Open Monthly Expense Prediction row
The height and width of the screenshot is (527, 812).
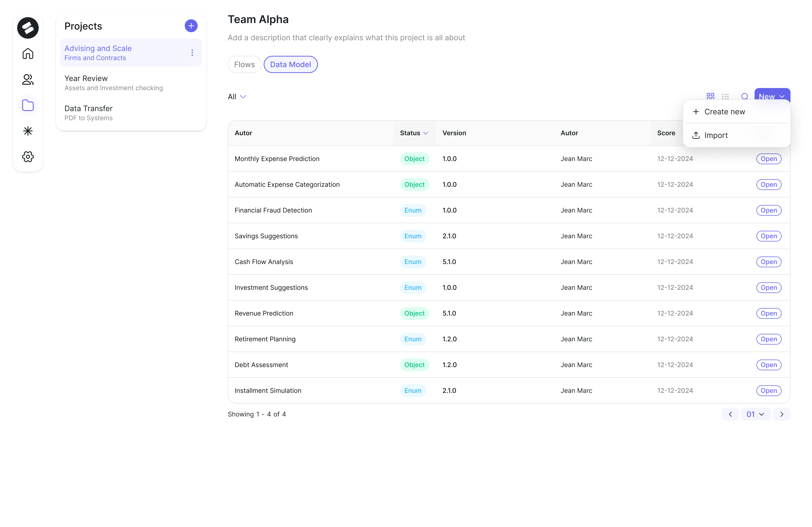point(769,159)
